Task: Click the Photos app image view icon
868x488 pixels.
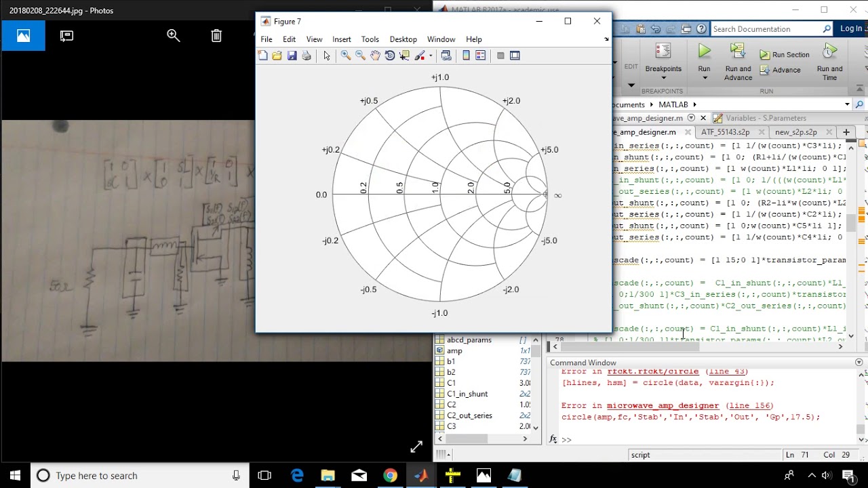Action: (x=23, y=36)
